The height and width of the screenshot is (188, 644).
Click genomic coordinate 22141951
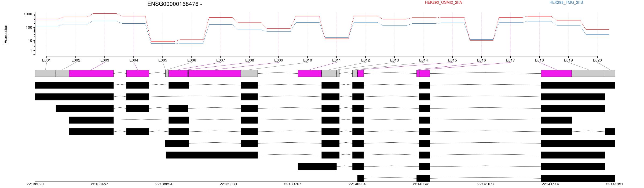pos(614,184)
